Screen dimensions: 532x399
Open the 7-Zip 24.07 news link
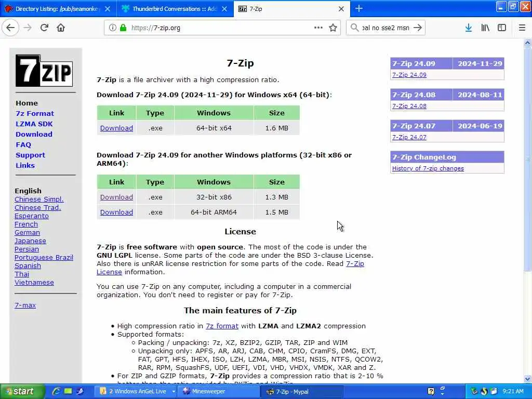tap(409, 137)
